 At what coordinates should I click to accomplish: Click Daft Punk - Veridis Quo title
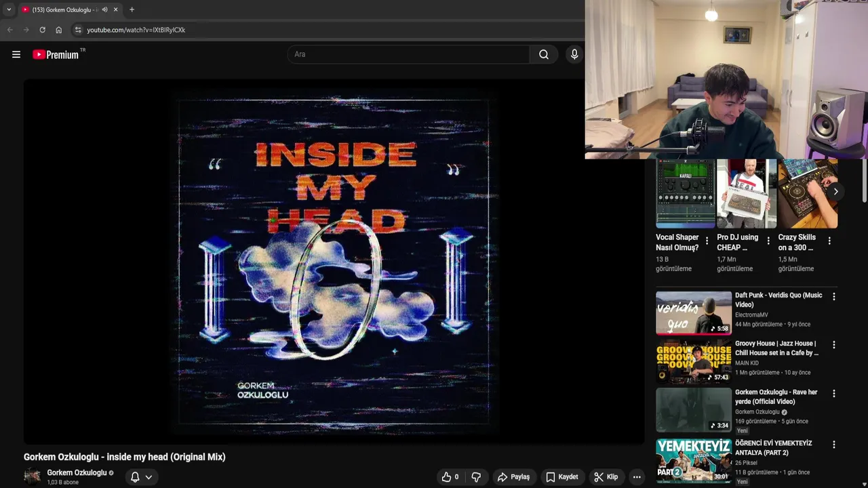[x=778, y=300]
